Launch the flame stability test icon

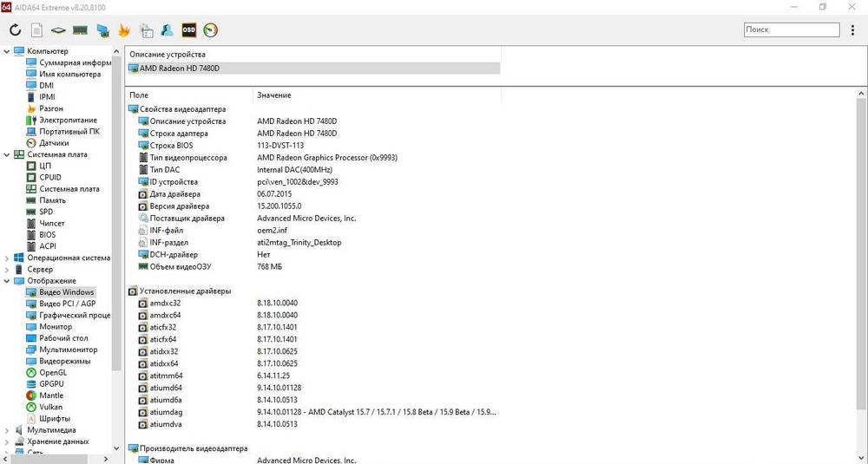point(124,29)
